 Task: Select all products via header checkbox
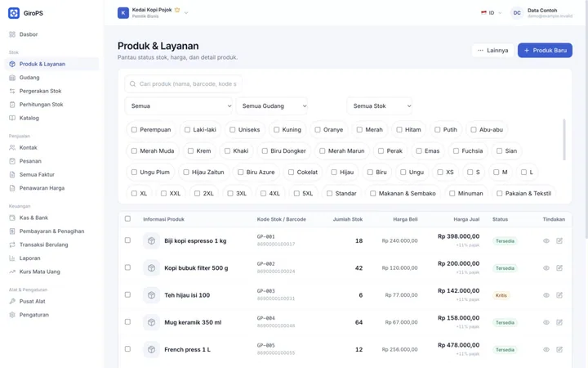tap(127, 218)
